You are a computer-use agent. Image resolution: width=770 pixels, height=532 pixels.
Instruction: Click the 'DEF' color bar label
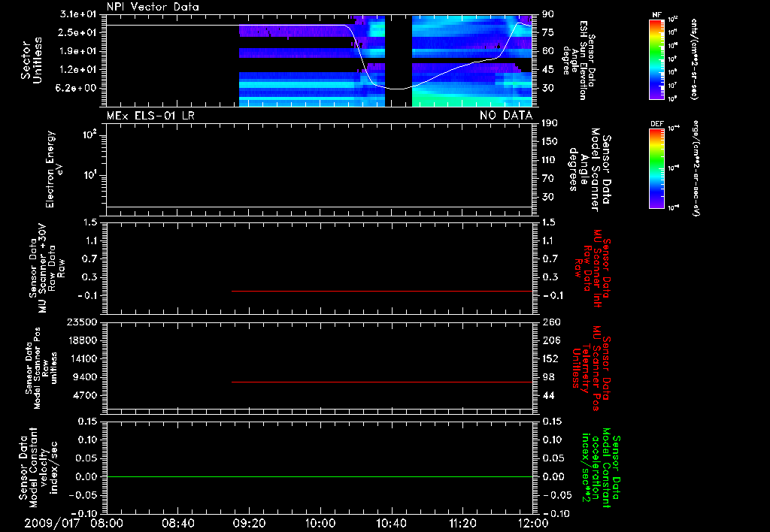tap(656, 124)
